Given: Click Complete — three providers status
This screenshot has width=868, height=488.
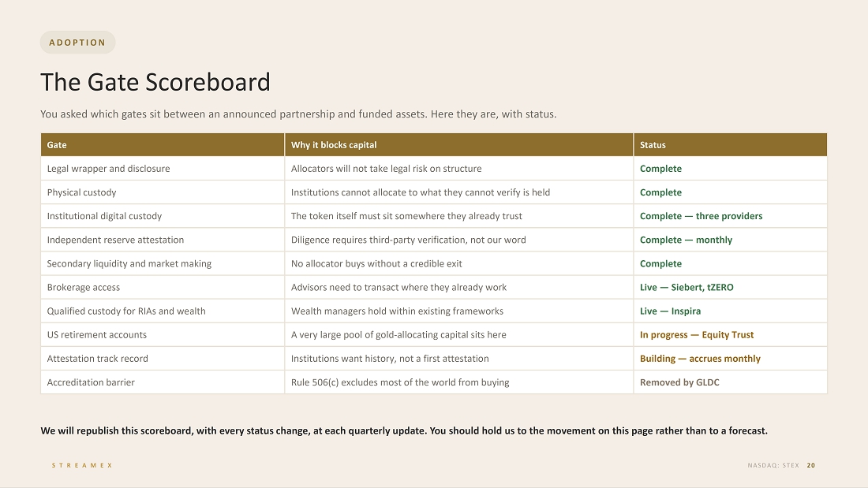Looking at the screenshot, I should [701, 216].
